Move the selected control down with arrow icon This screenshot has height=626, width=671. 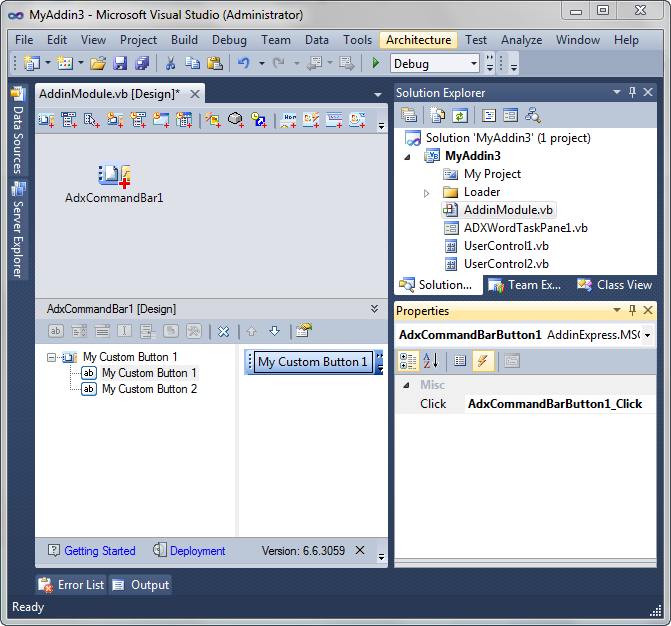(x=274, y=331)
